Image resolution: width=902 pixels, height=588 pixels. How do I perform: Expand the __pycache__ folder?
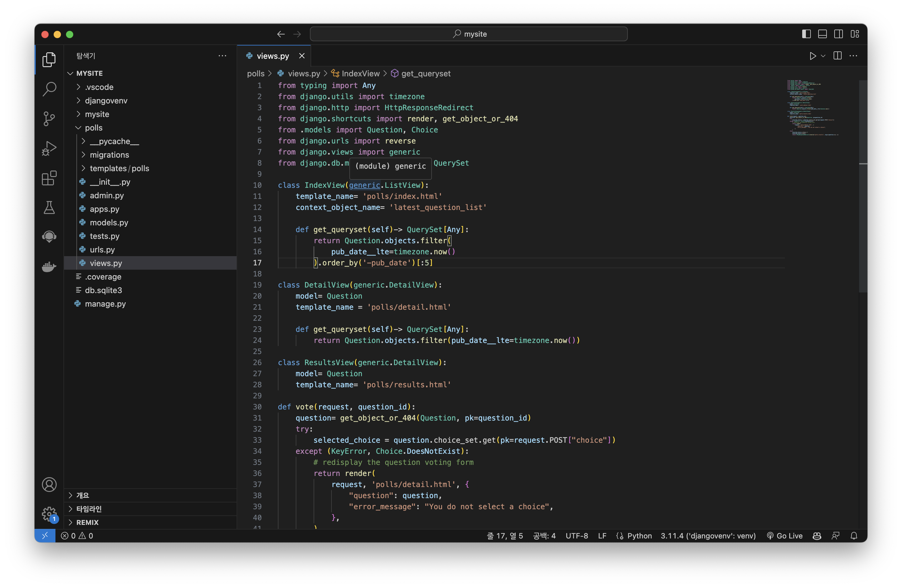coord(150,141)
